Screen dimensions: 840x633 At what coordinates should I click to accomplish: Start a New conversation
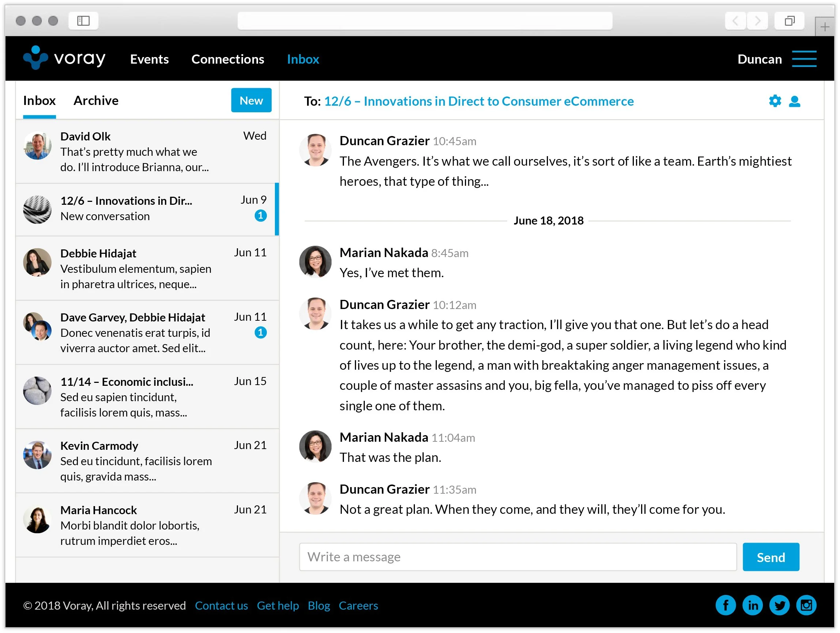[x=251, y=101]
